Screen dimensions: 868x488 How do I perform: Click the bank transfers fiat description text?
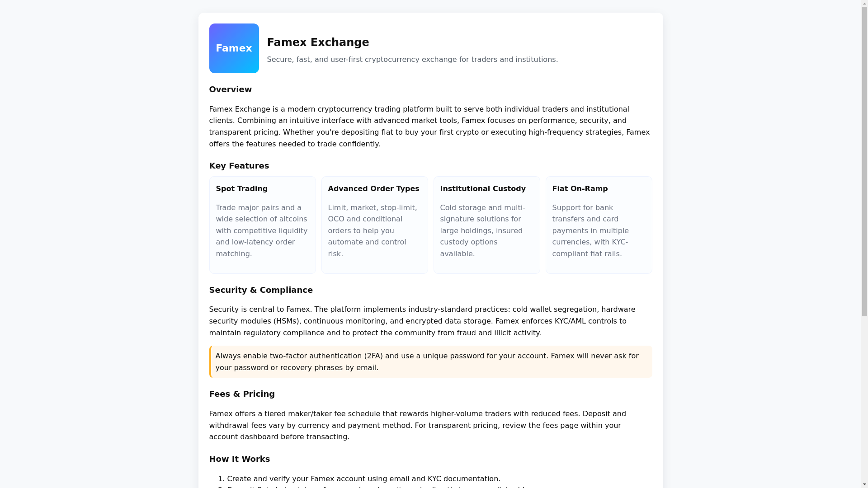point(590,230)
